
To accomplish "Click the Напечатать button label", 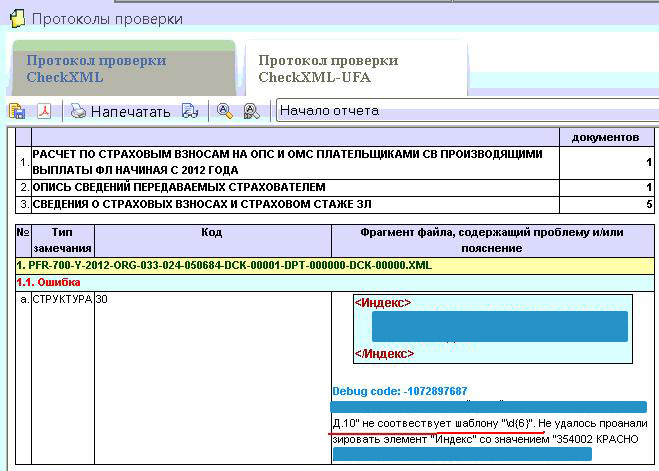I will 130,112.
